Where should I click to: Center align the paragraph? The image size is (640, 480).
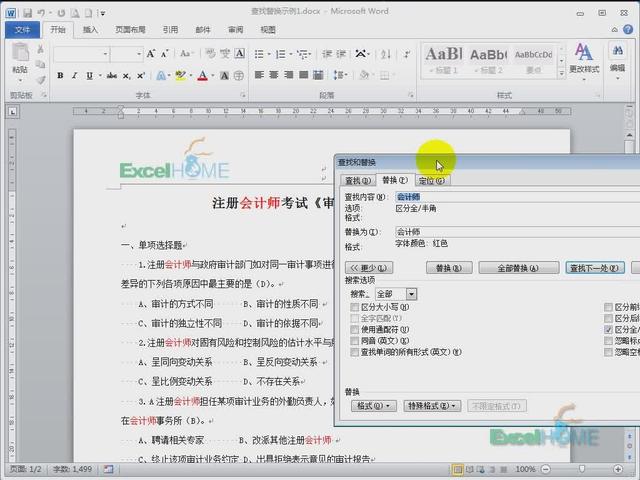click(274, 75)
